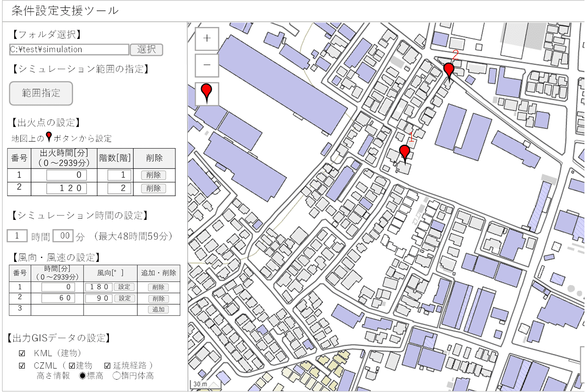This screenshot has height=392, width=588.
Task: Click fire origin marker 1 on the map
Action: pyautogui.click(x=404, y=153)
